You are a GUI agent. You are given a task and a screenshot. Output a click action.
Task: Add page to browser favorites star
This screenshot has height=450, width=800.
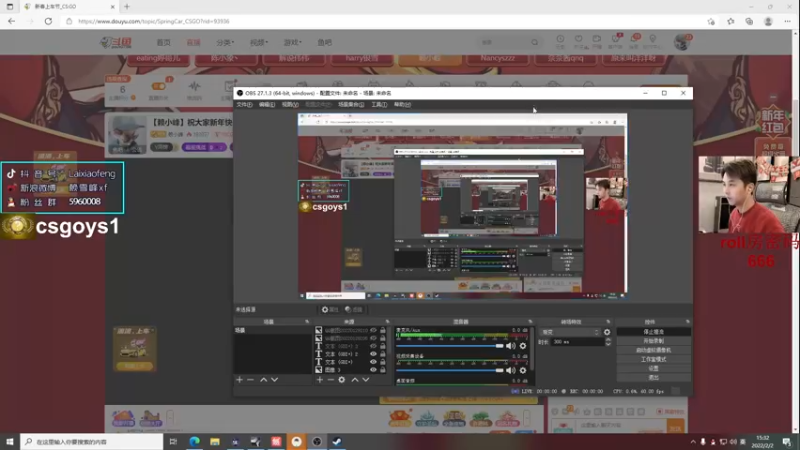click(x=711, y=21)
